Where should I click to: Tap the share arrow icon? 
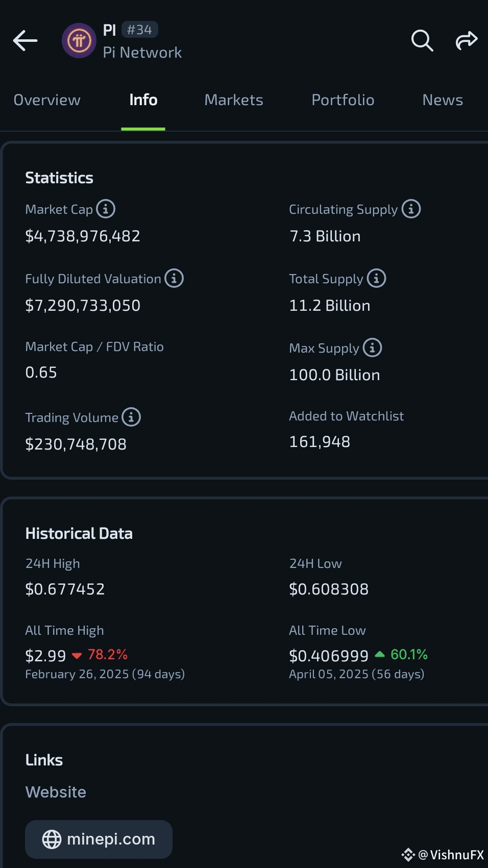pyautogui.click(x=467, y=40)
